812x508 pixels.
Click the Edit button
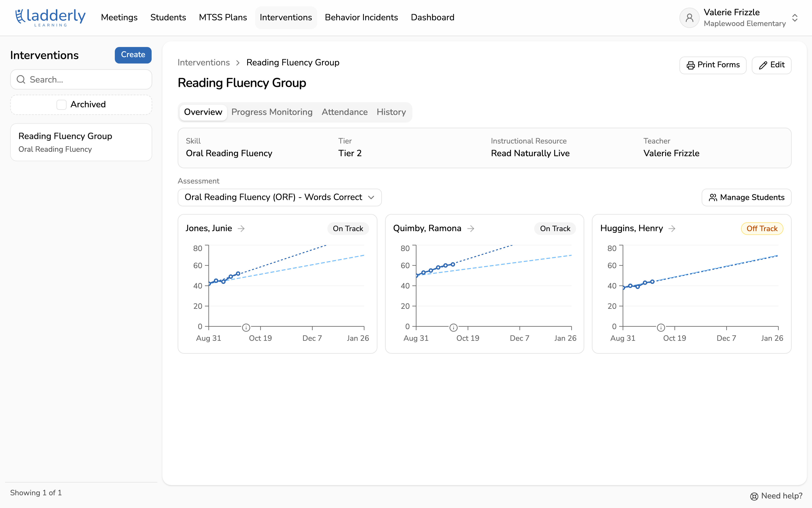(771, 65)
